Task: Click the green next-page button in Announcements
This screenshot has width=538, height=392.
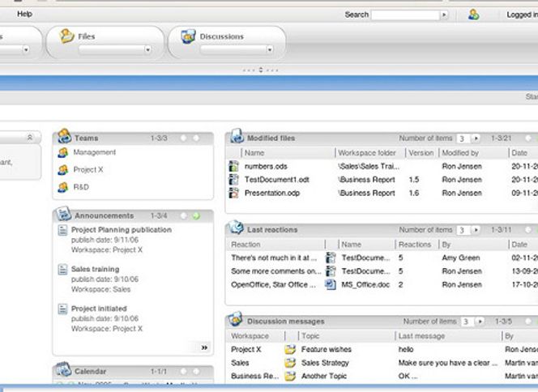Action: click(196, 216)
